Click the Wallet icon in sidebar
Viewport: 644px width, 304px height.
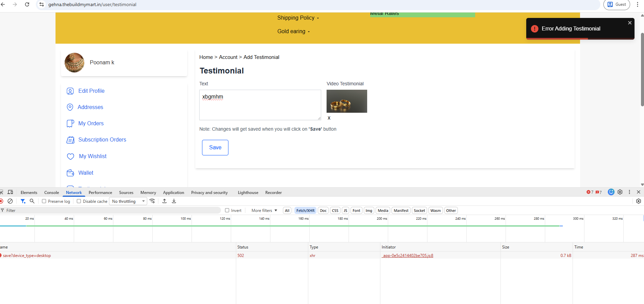tap(70, 173)
